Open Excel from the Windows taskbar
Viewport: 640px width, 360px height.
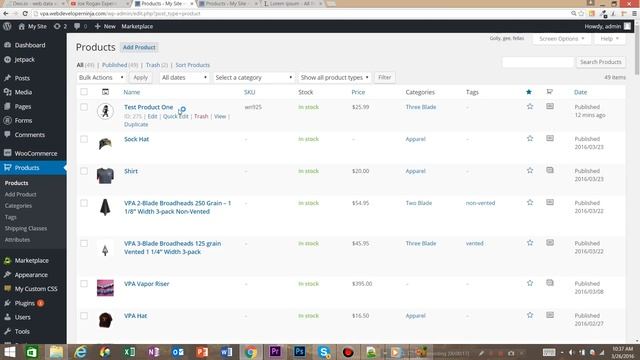click(x=129, y=352)
